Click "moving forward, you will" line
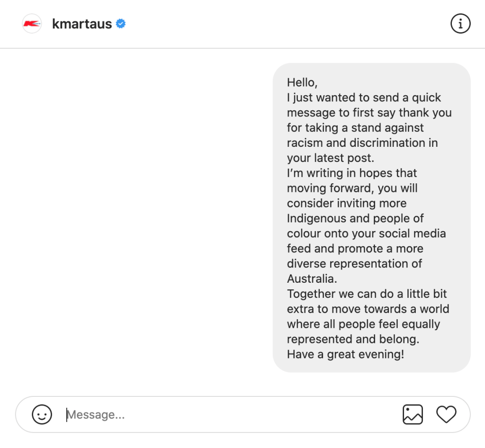This screenshot has width=485, height=448. coord(352,188)
